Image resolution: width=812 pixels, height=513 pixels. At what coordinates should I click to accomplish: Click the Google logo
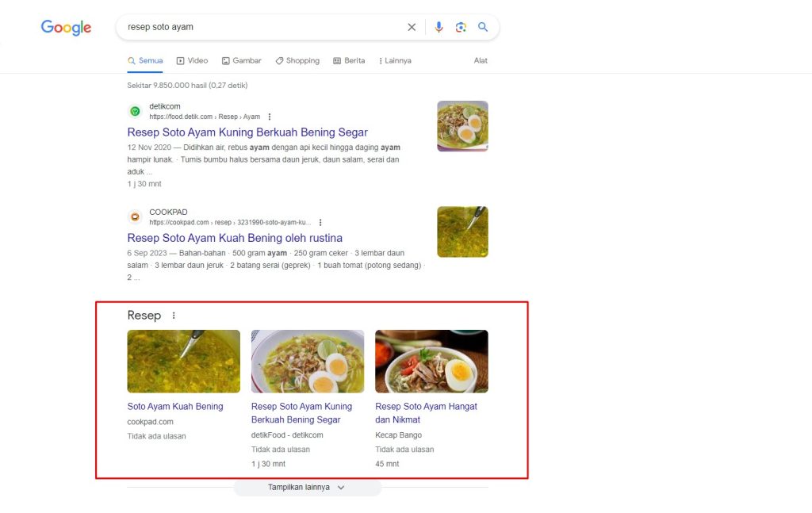[x=66, y=27]
